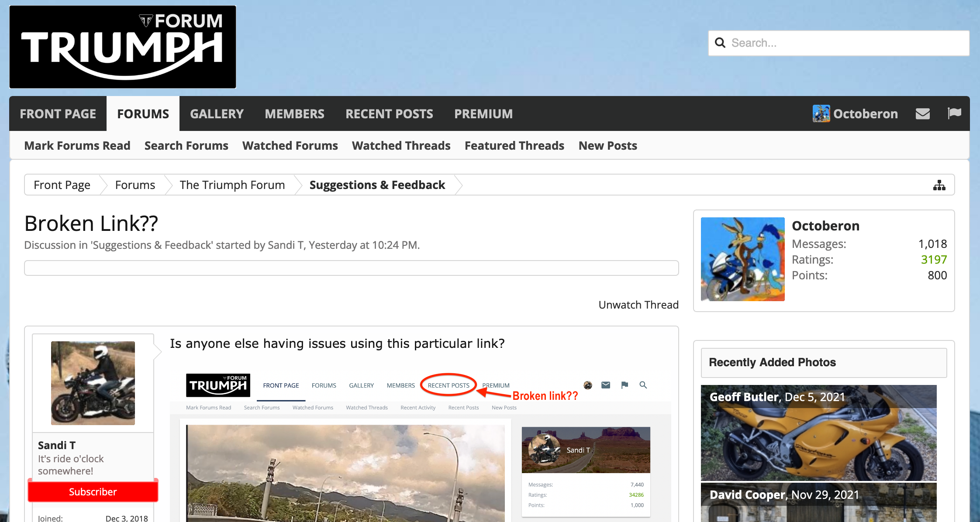Screen dimensions: 980x522
Task: Click the red Subscriber banner
Action: point(93,492)
